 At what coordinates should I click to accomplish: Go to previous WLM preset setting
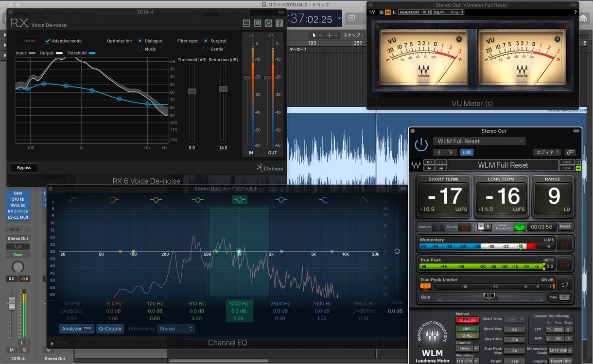click(x=439, y=152)
